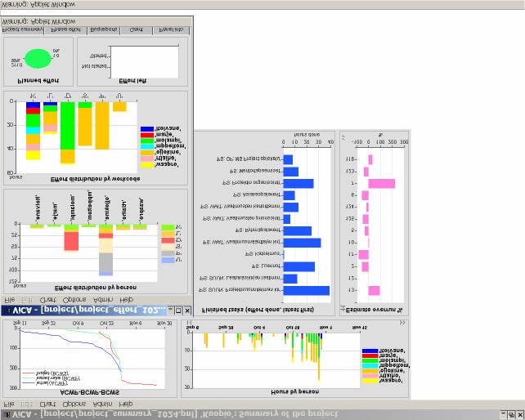Click sort icon beside Estimate overrun % title

click(343, 309)
